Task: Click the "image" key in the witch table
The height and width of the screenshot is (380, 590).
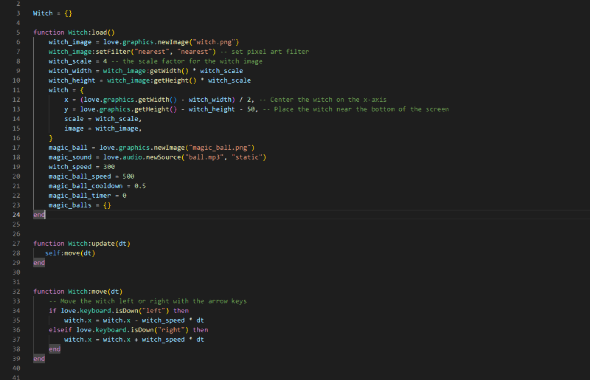Action: pos(74,129)
